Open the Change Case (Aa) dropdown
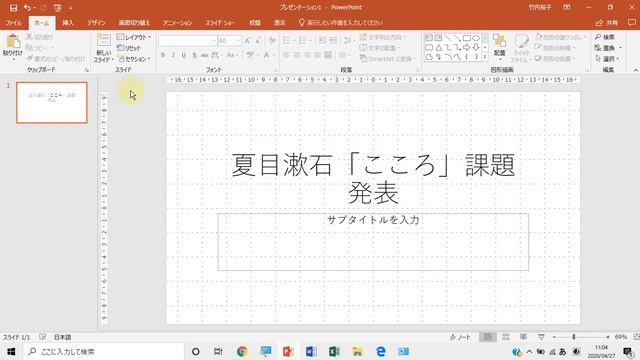Image resolution: width=640 pixels, height=360 pixels. tap(231, 55)
